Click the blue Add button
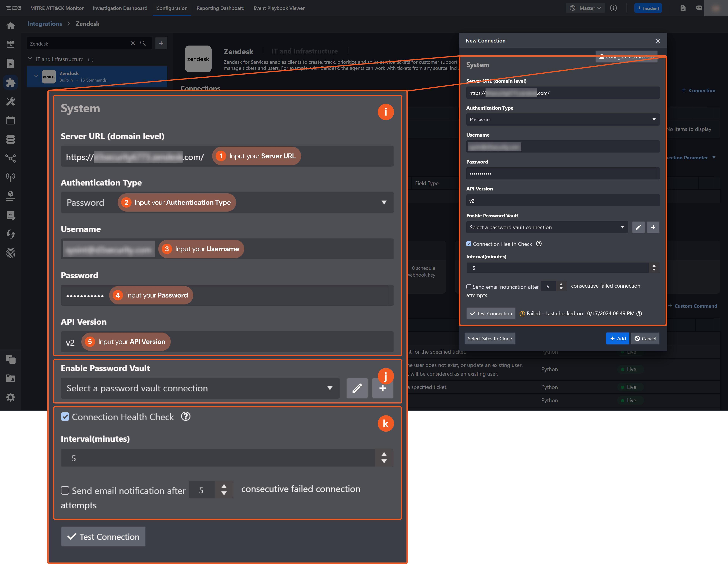Viewport: 728px width, 564px height. (617, 339)
